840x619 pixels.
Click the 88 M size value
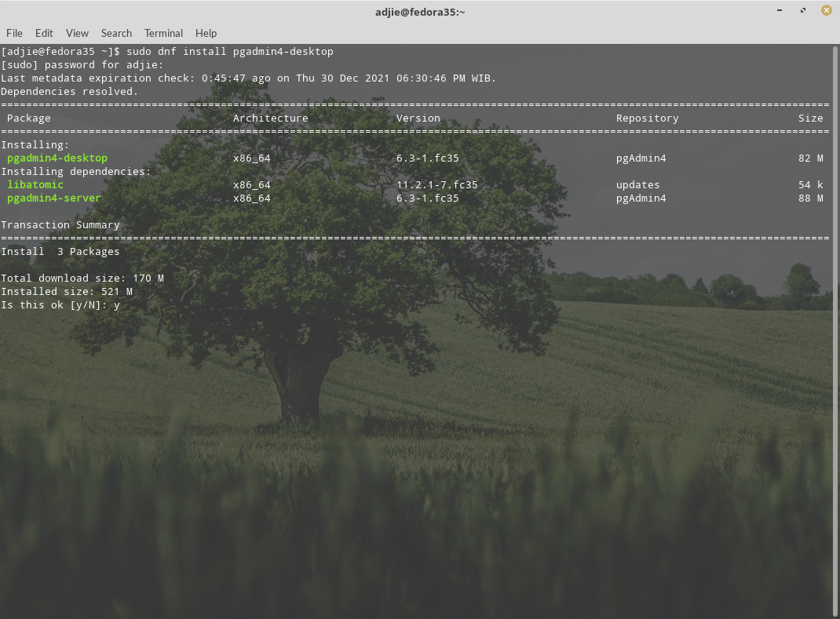point(810,198)
